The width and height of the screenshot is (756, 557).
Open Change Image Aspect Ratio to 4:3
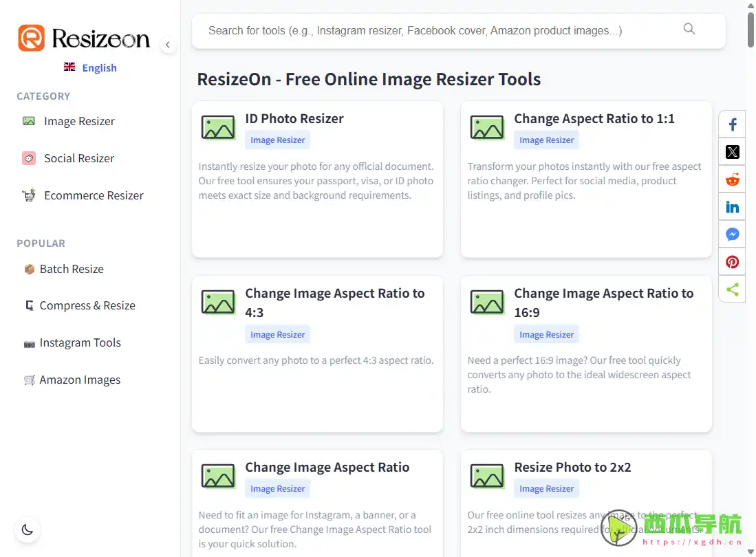coord(334,303)
